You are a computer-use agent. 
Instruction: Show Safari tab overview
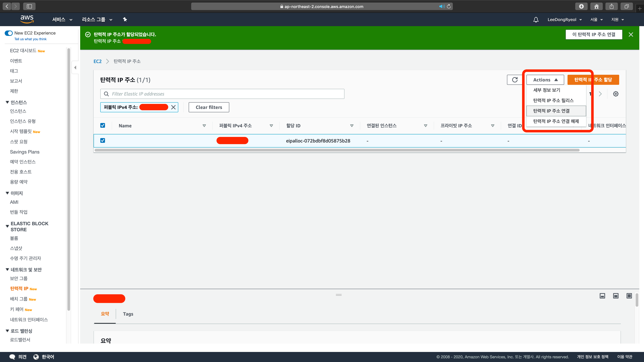627,6
